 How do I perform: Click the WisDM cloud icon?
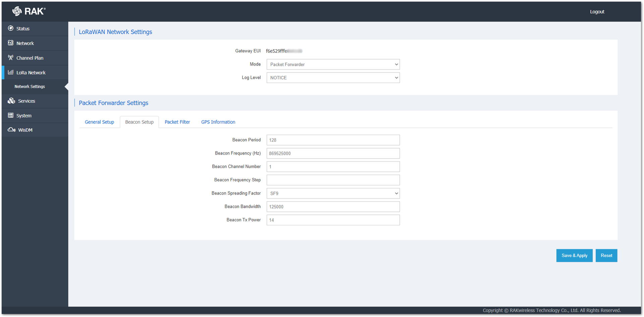(12, 130)
